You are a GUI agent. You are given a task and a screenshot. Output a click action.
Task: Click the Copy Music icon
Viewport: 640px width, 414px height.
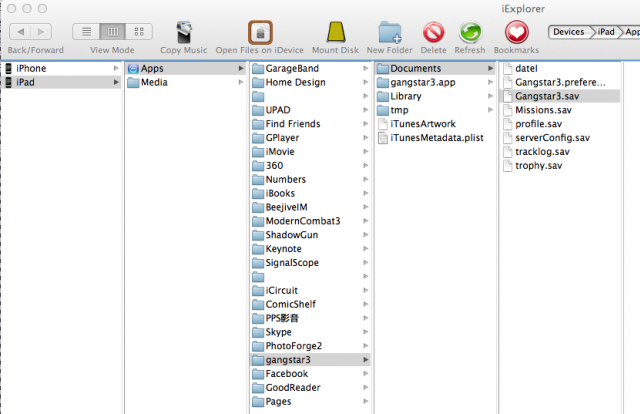click(x=184, y=32)
